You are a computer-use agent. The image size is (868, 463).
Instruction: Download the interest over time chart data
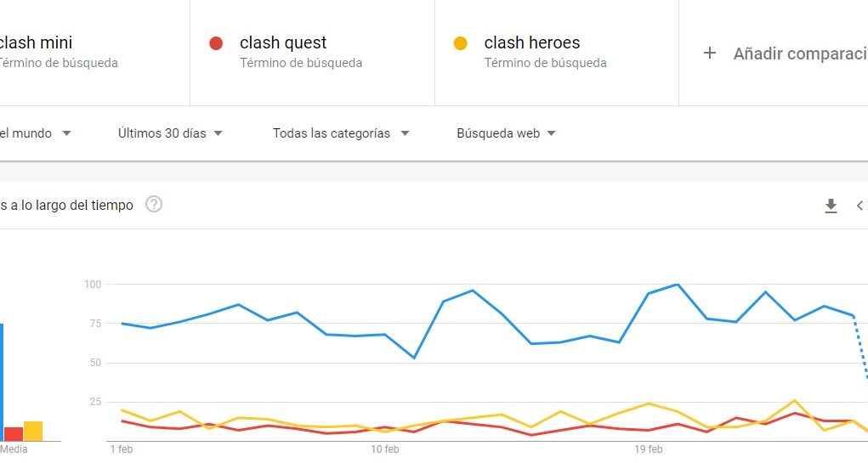(x=831, y=206)
